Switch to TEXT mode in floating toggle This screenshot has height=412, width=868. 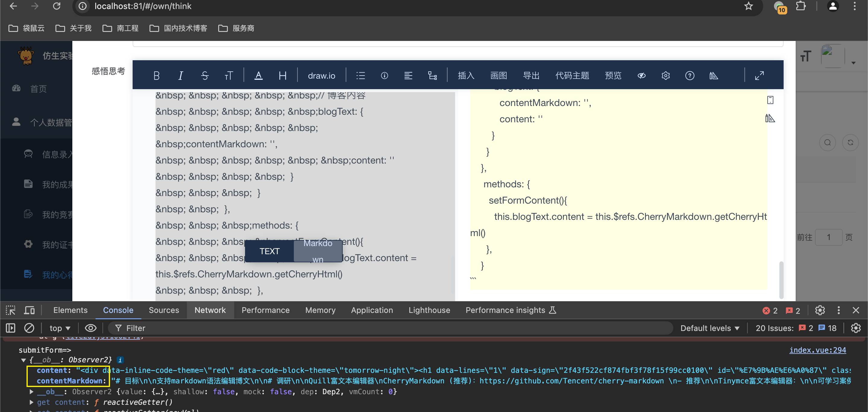coord(269,251)
